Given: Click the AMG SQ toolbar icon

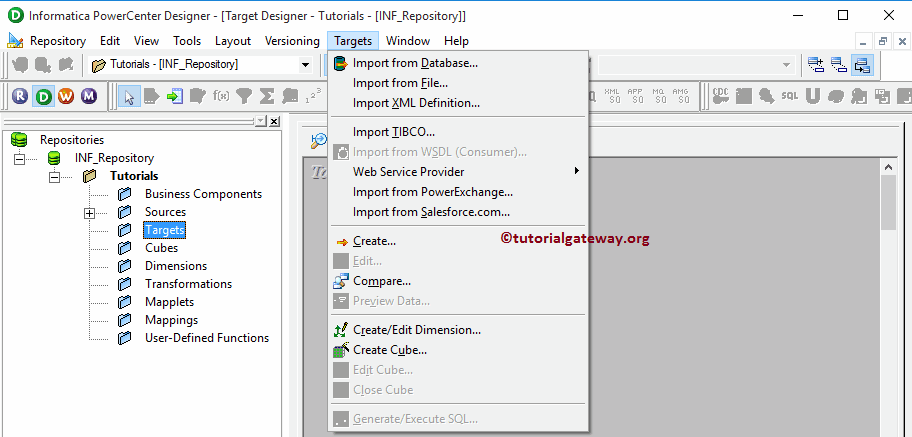Looking at the screenshot, I should (x=681, y=96).
